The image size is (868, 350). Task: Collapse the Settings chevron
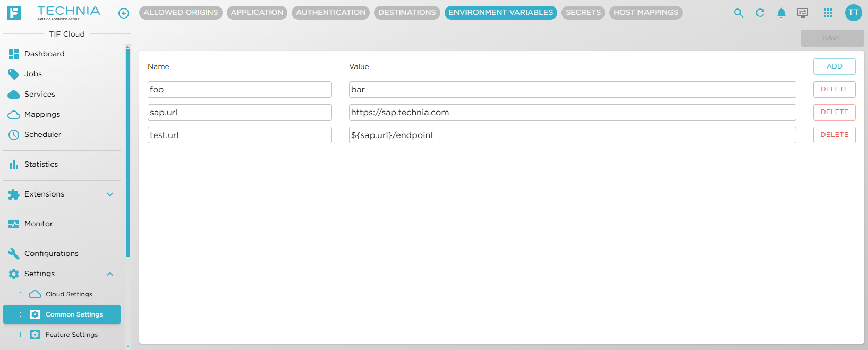[110, 274]
